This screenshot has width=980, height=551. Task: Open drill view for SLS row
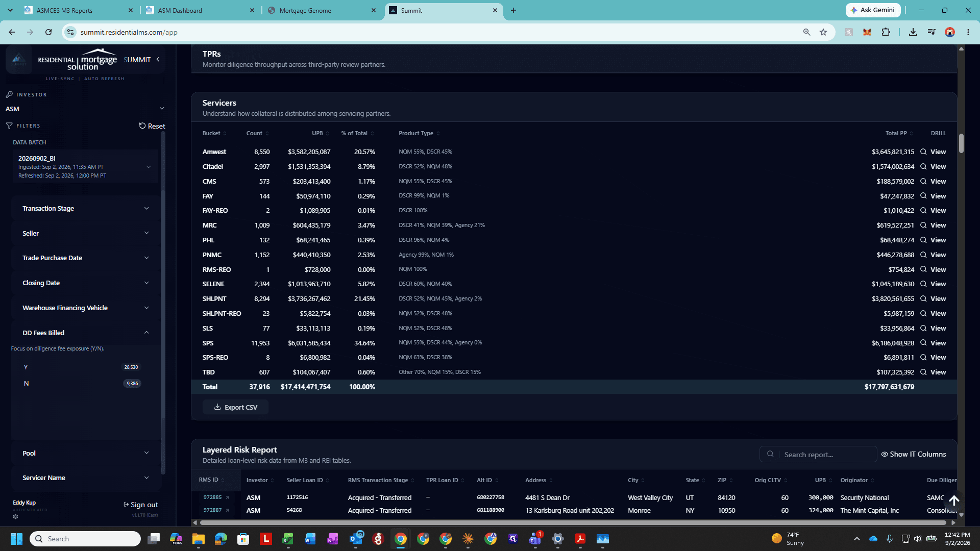(933, 329)
